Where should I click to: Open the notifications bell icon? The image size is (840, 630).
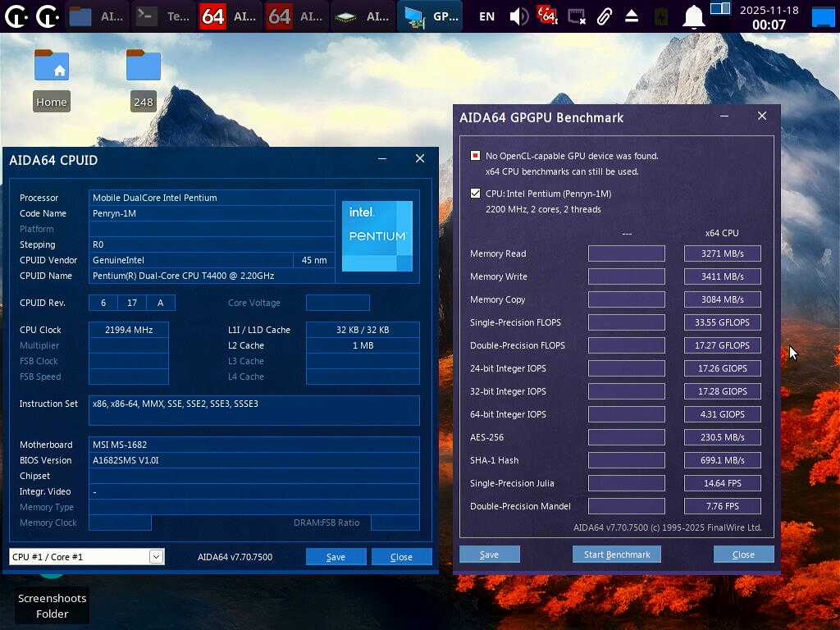[x=693, y=16]
